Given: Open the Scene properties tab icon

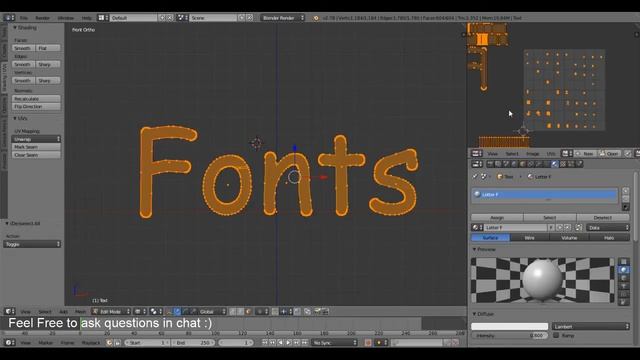Looking at the screenshot, I should 506,164.
